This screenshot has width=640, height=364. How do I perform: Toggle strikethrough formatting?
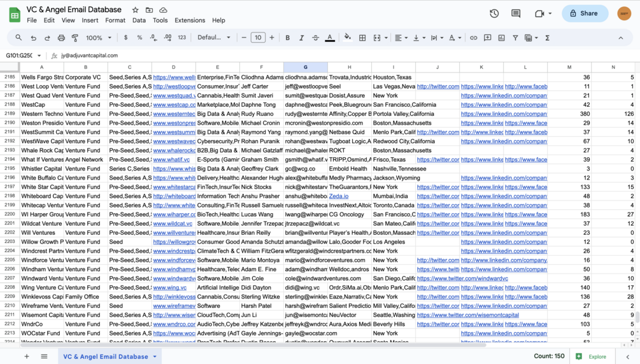(x=315, y=38)
